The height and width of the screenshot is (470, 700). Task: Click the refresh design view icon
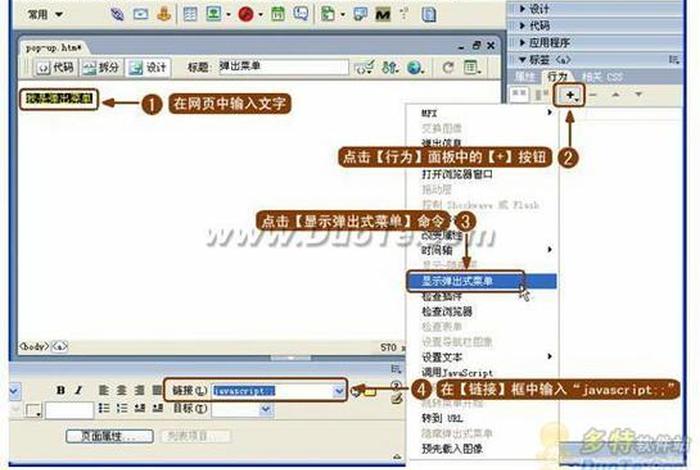[448, 67]
